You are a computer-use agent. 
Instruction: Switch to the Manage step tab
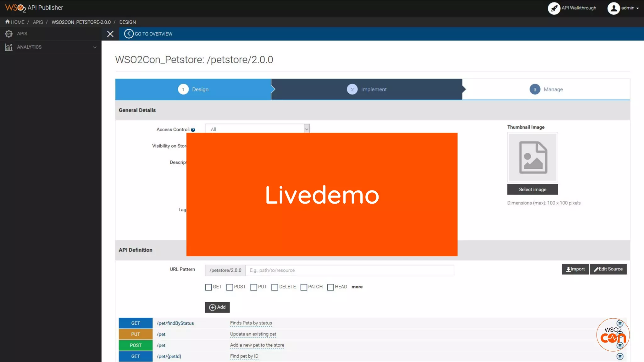(546, 89)
